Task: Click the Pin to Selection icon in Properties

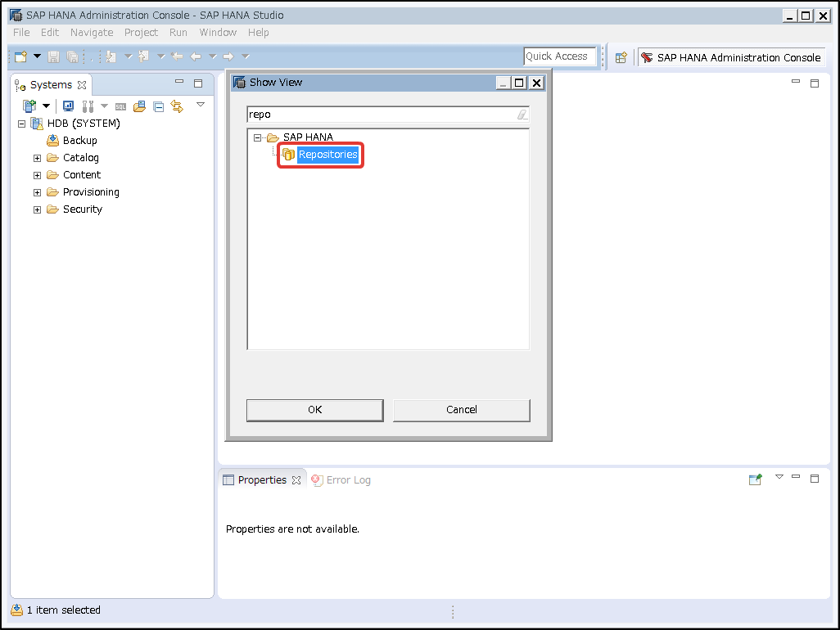Action: point(756,479)
